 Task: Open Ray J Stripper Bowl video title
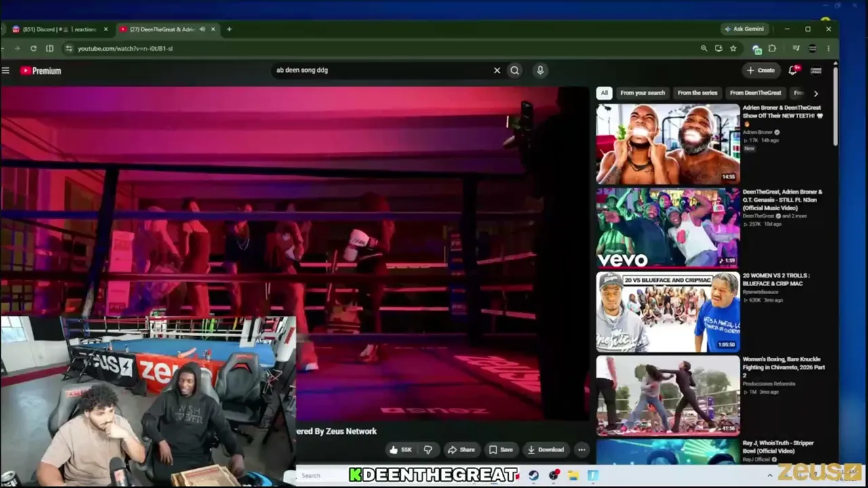(x=778, y=447)
